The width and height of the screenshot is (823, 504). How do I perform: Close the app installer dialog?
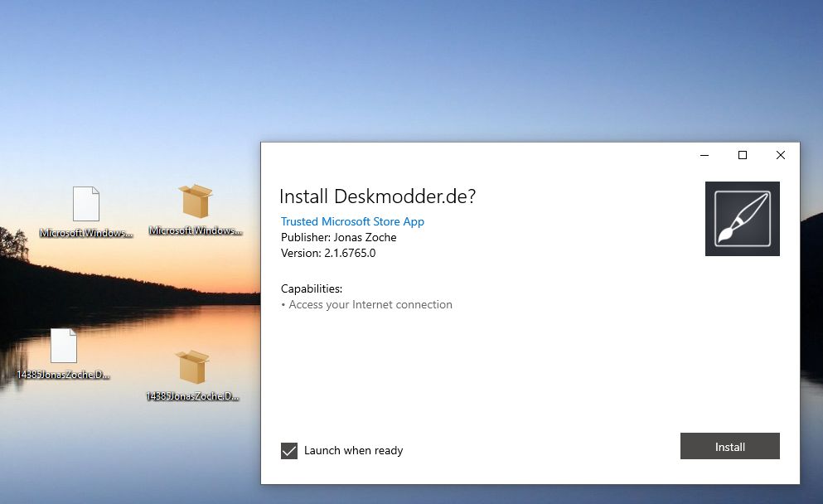click(781, 155)
